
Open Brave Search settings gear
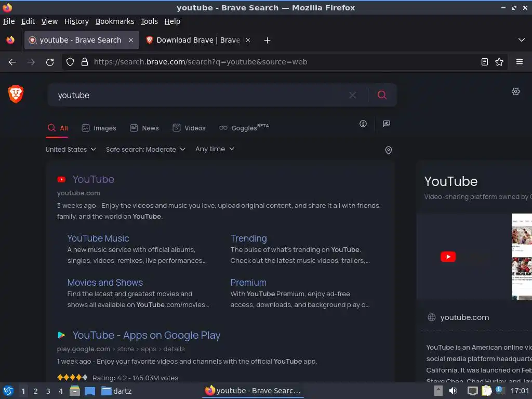pos(515,91)
